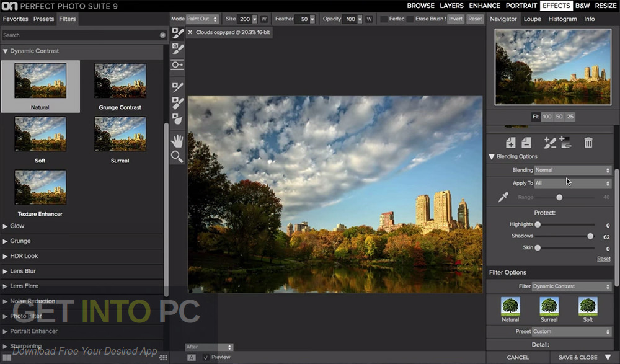Screen dimensions: 620x364
Task: Open the Presets tab
Action: (43, 19)
